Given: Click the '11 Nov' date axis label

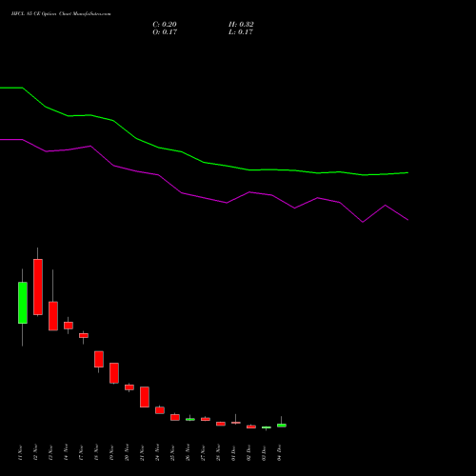Looking at the screenshot, I should pyautogui.click(x=20, y=453).
